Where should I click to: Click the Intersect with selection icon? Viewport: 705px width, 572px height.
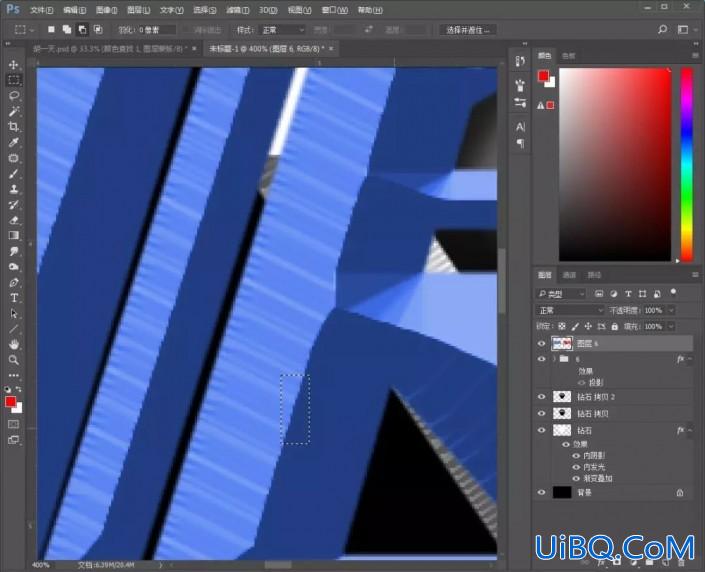tap(98, 30)
